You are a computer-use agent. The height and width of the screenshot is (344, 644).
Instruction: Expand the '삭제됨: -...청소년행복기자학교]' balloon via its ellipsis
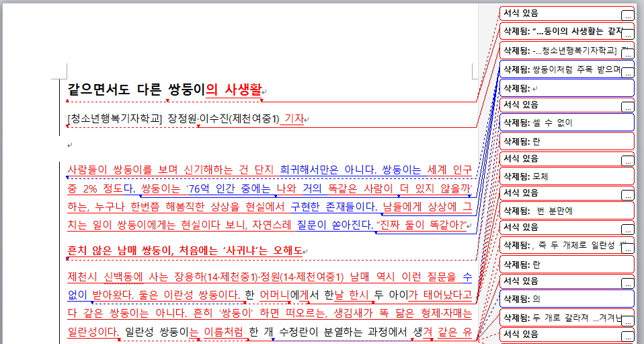627,52
